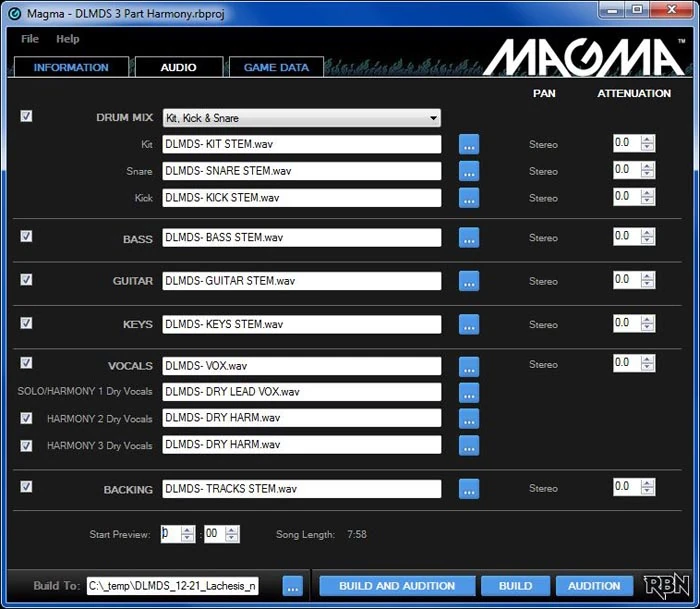Click the Kit file name field
The width and height of the screenshot is (700, 609).
[x=302, y=144]
